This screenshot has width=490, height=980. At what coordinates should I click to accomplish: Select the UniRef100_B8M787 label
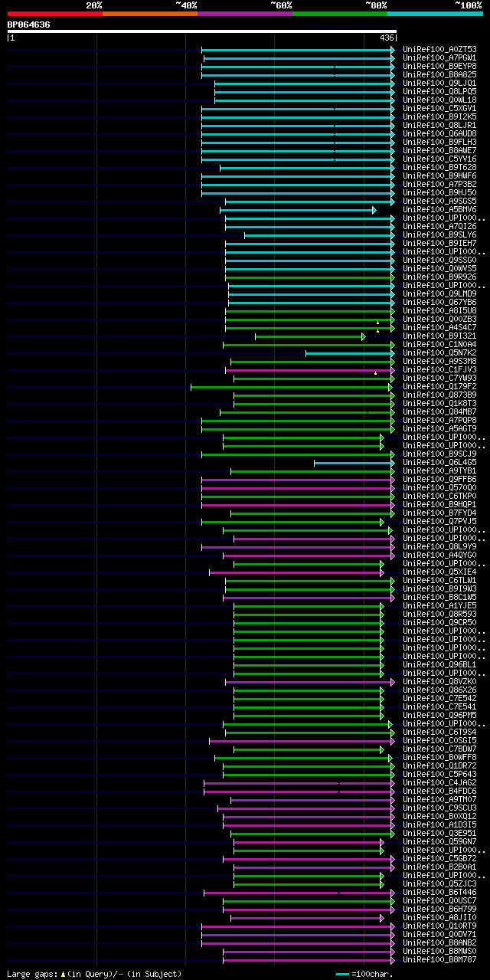(x=439, y=960)
